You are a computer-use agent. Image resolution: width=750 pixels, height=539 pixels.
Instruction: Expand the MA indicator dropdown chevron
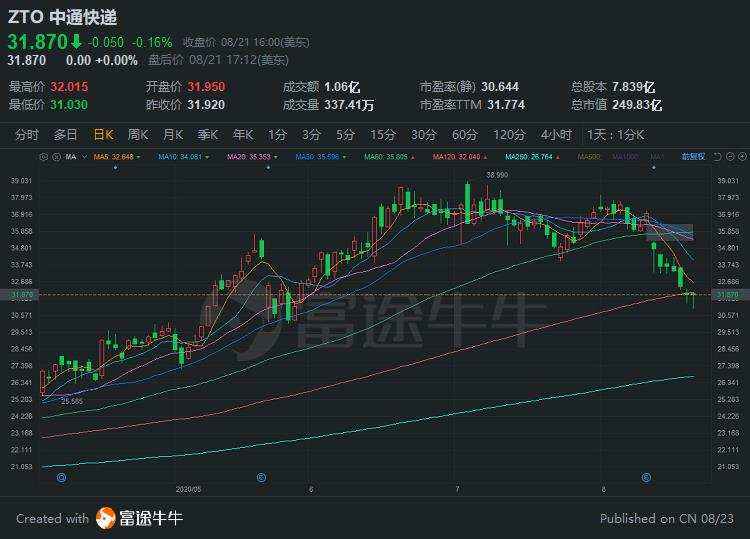point(85,157)
